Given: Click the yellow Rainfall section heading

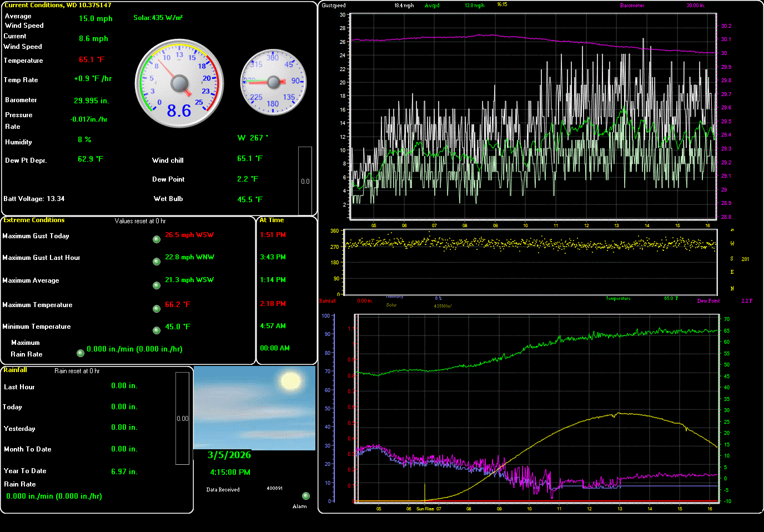Looking at the screenshot, I should (15, 370).
